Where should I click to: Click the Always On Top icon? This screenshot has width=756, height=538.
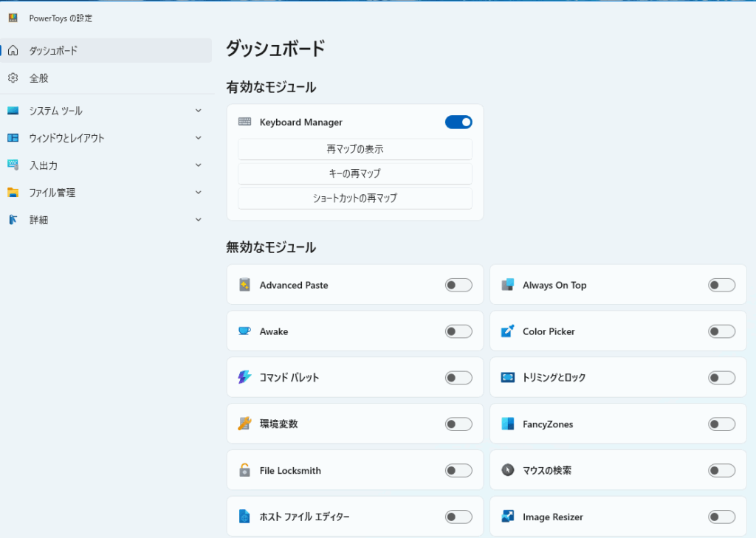508,285
